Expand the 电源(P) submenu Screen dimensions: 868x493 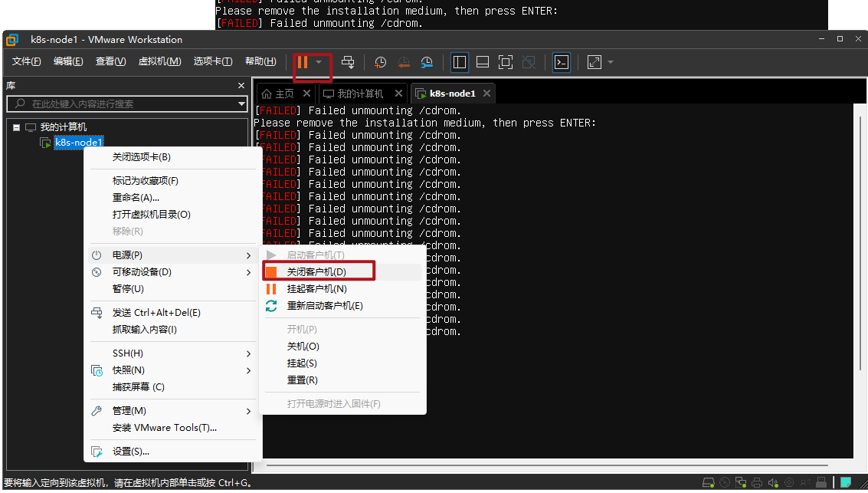[172, 255]
